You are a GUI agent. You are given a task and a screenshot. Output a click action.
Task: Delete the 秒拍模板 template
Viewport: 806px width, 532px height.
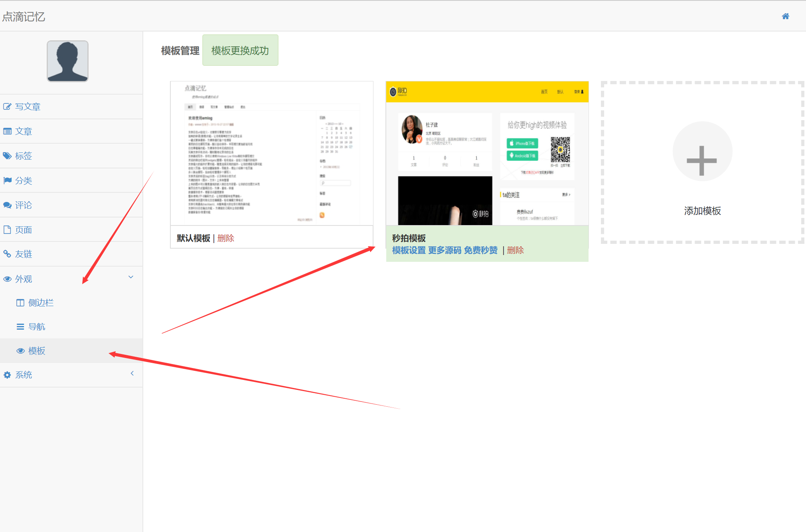click(515, 250)
